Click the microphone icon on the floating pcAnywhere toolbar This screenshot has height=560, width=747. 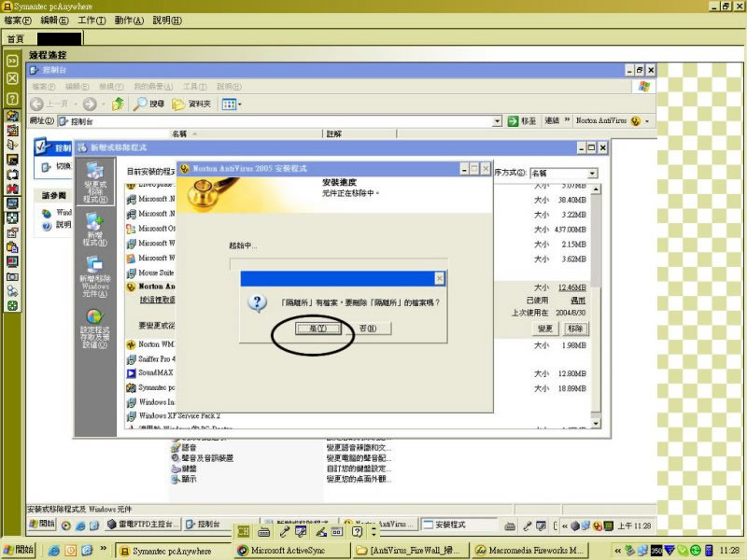[285, 532]
